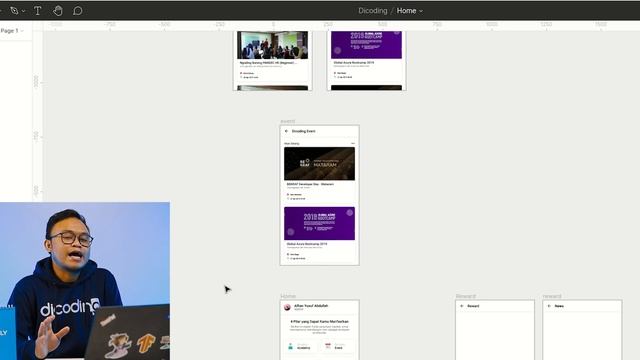Viewport: 640px width, 360px height.
Task: Select the '4 Pilar' heading text in Home frame
Action: click(x=319, y=322)
